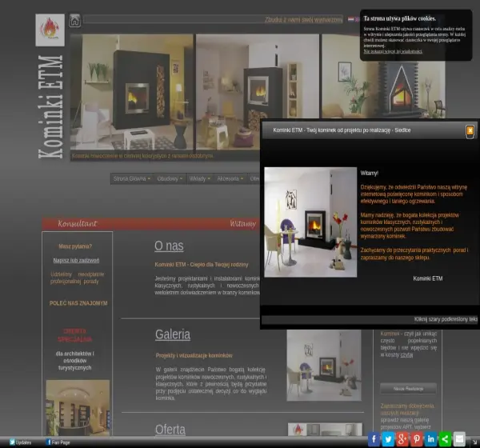
Task: Click the Masz pytania? text
Action: 75,246
